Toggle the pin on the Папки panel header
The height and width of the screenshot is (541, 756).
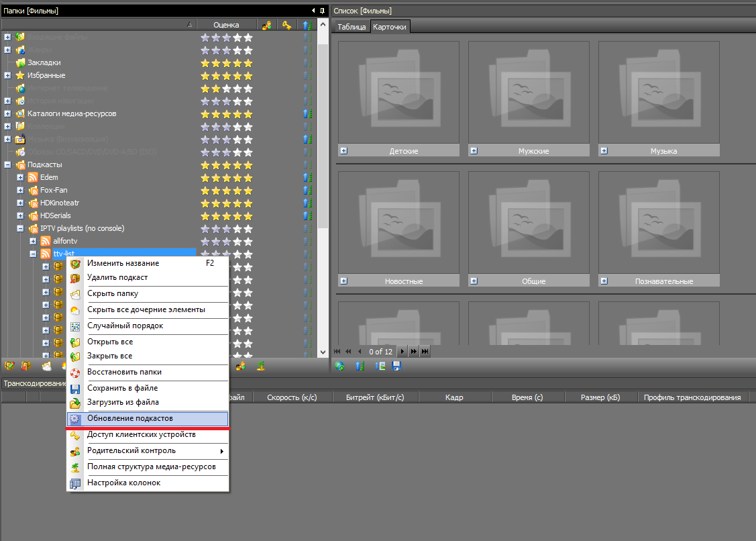click(x=322, y=11)
